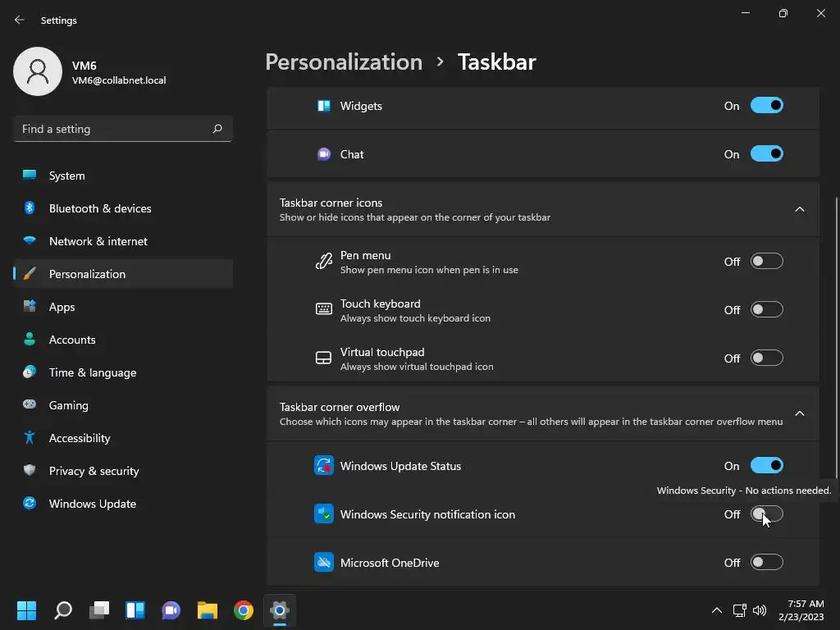Click the Find a setting search field

123,129
